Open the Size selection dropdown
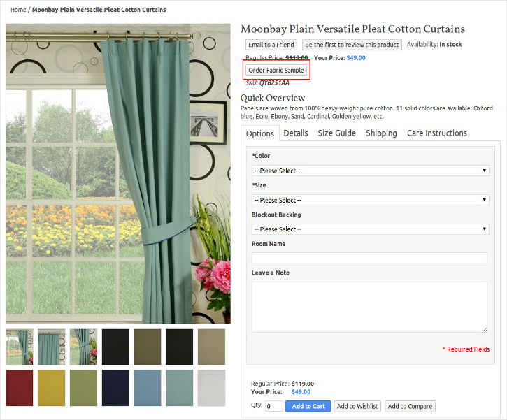 pos(370,200)
